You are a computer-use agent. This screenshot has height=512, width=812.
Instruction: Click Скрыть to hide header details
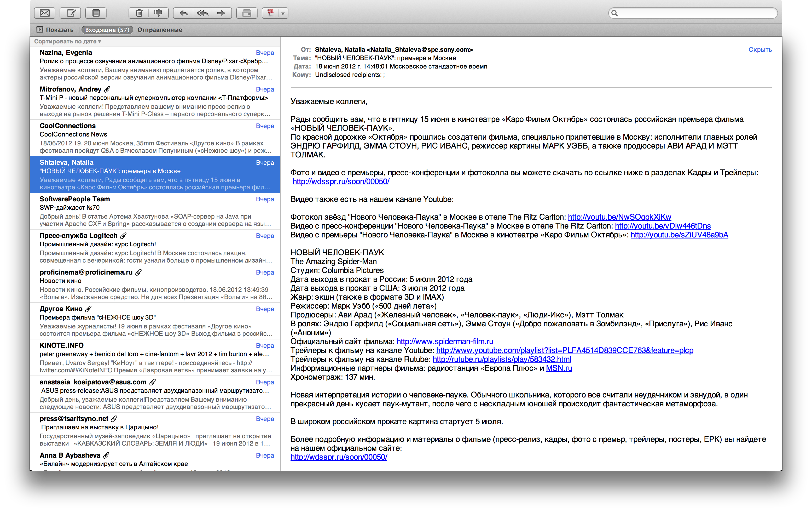[760, 50]
